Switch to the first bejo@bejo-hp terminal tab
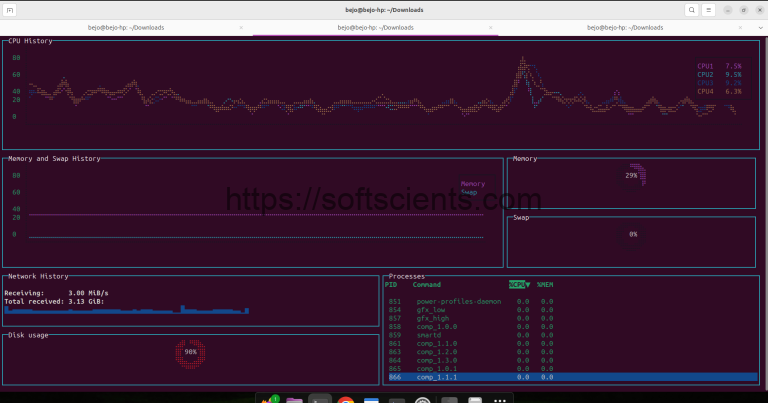The image size is (768, 403). point(126,28)
